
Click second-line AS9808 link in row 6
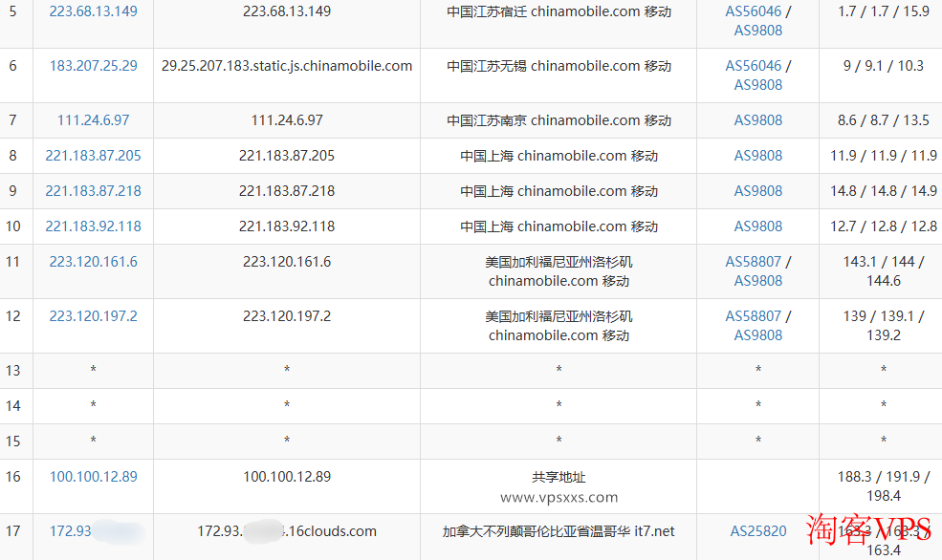758,85
